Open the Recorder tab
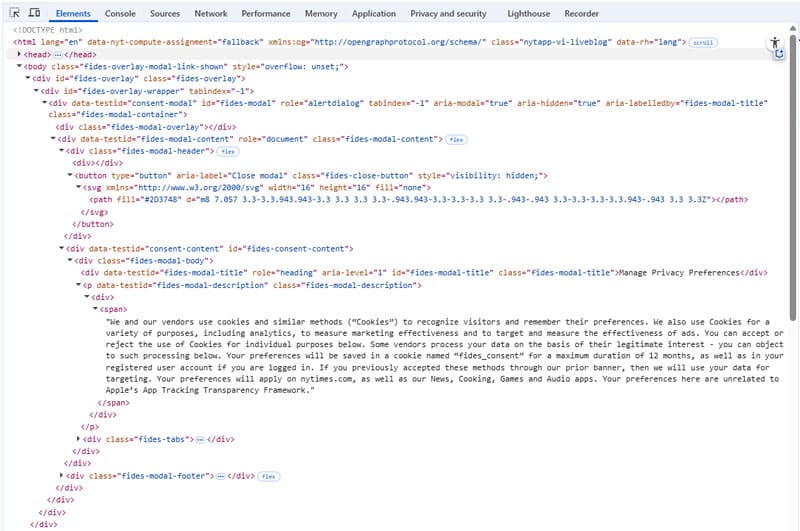 (582, 14)
